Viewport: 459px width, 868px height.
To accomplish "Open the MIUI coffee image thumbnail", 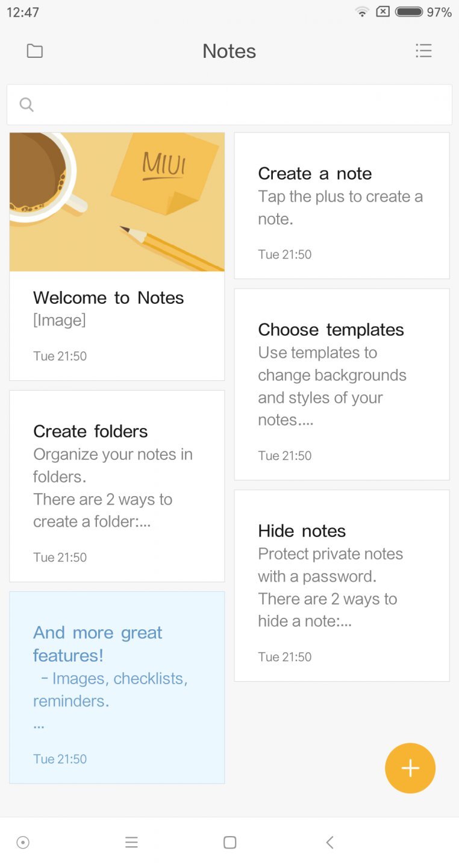I will pos(117,202).
